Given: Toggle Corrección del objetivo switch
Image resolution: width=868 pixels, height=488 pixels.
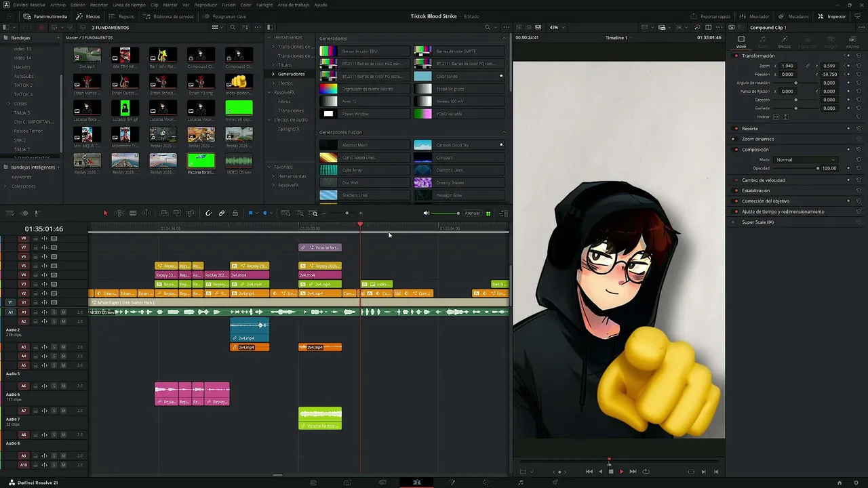Looking at the screenshot, I should tap(736, 201).
